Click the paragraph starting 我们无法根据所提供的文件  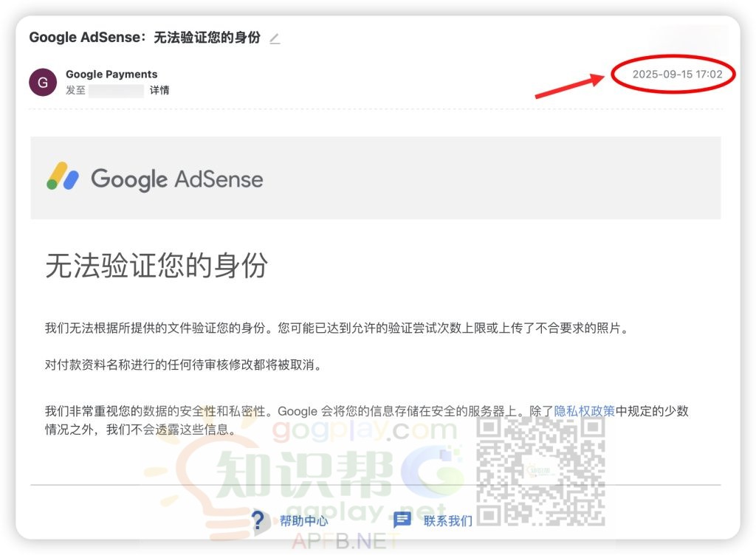click(x=337, y=328)
